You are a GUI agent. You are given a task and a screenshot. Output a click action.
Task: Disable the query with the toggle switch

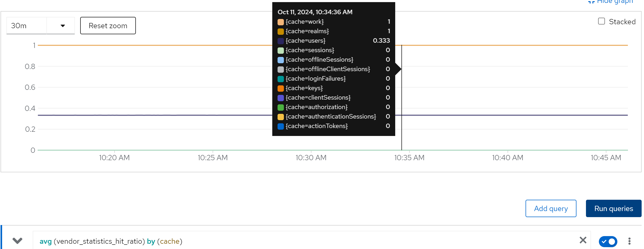click(608, 241)
